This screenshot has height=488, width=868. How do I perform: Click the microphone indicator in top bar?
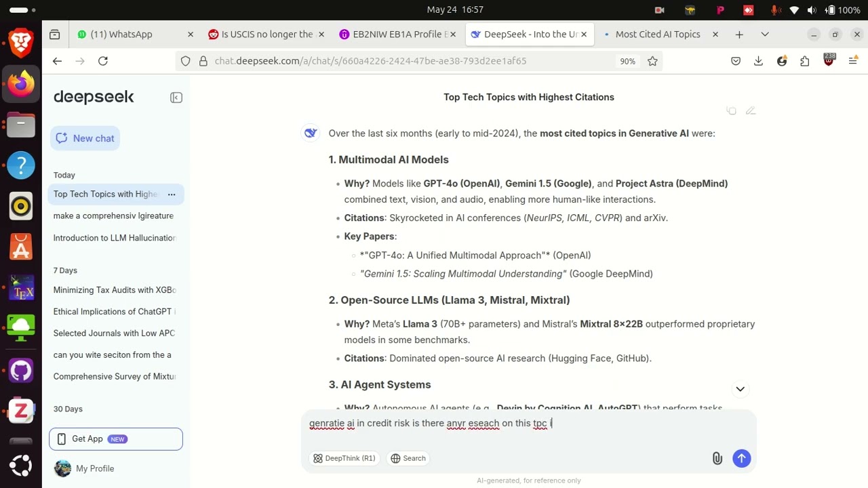(776, 10)
